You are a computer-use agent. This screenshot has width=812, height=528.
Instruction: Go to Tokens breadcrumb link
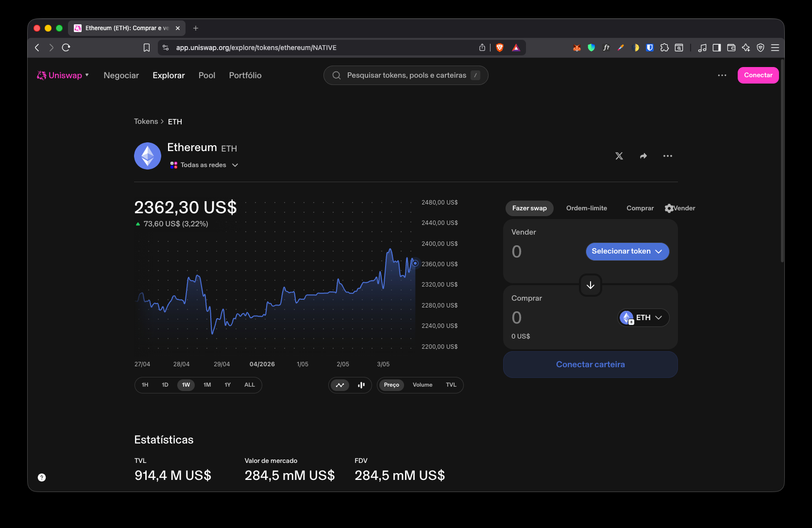click(146, 121)
